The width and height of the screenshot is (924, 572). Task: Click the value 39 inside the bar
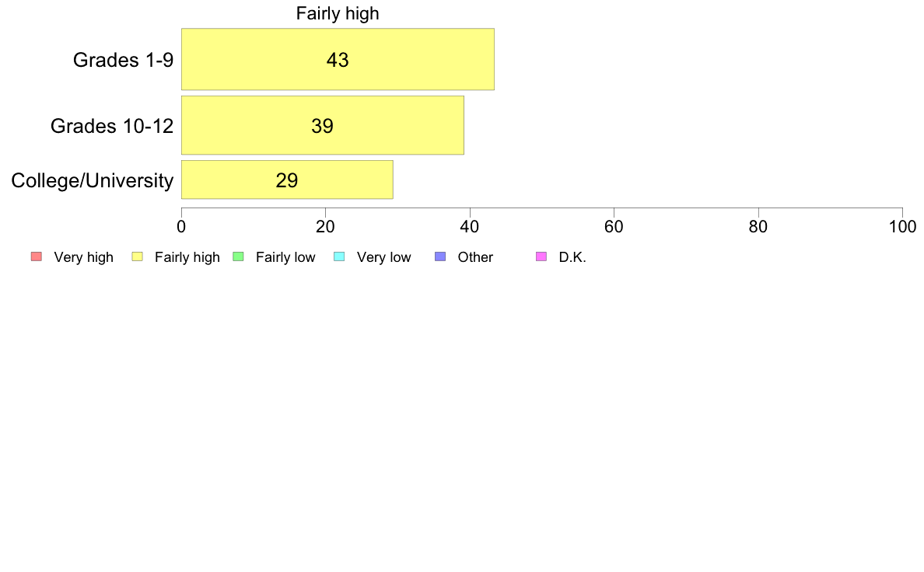coord(322,125)
